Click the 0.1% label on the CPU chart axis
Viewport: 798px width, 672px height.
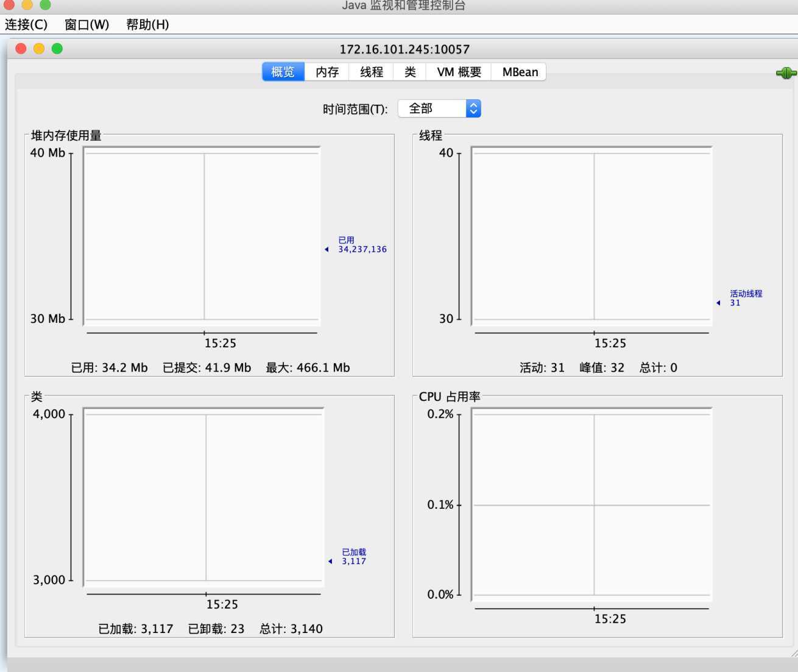(x=440, y=505)
